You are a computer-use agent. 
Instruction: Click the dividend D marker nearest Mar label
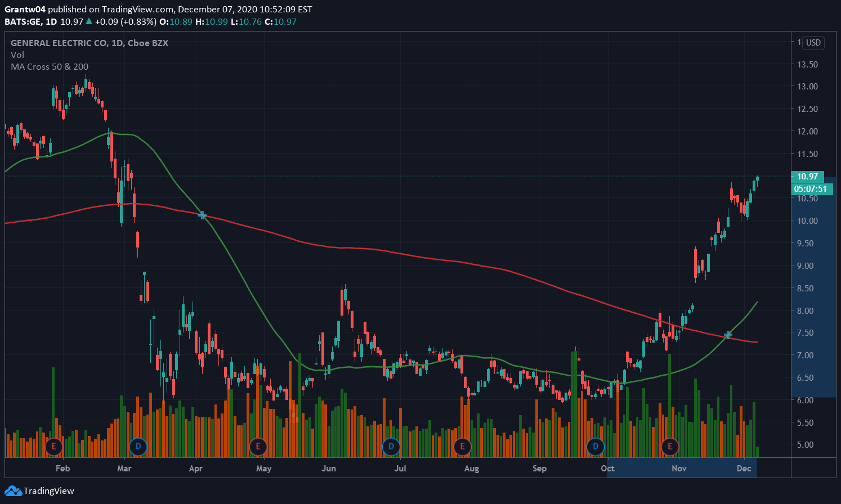pos(138,447)
